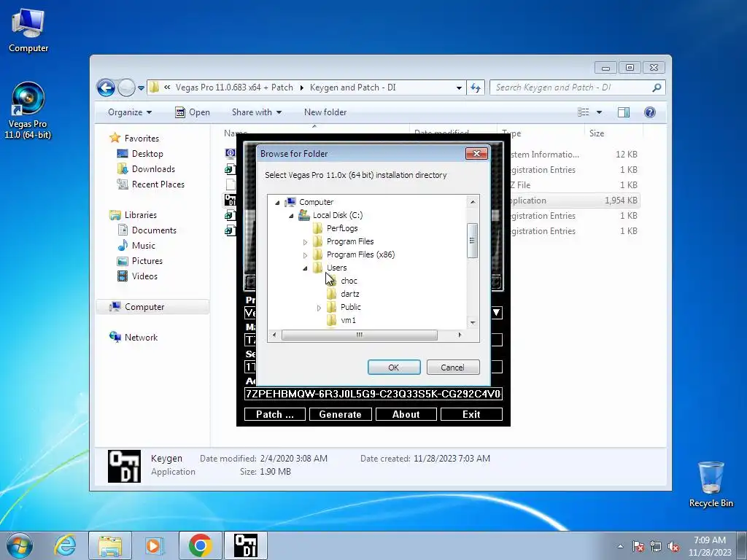Open Explorer help question mark icon
747x560 pixels.
click(x=650, y=112)
